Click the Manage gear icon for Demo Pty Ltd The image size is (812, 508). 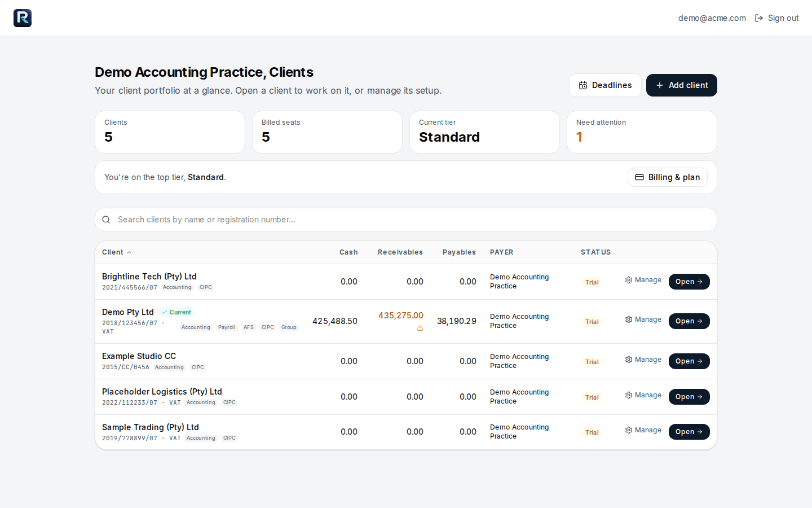click(x=629, y=319)
